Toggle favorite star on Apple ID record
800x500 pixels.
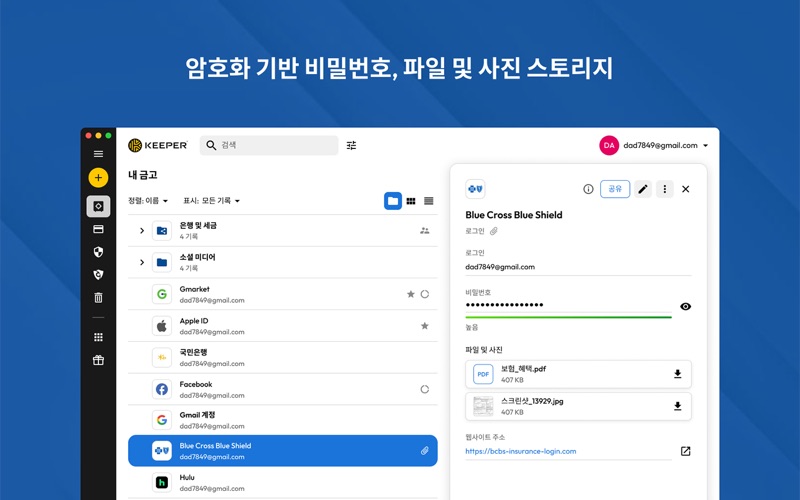(424, 326)
